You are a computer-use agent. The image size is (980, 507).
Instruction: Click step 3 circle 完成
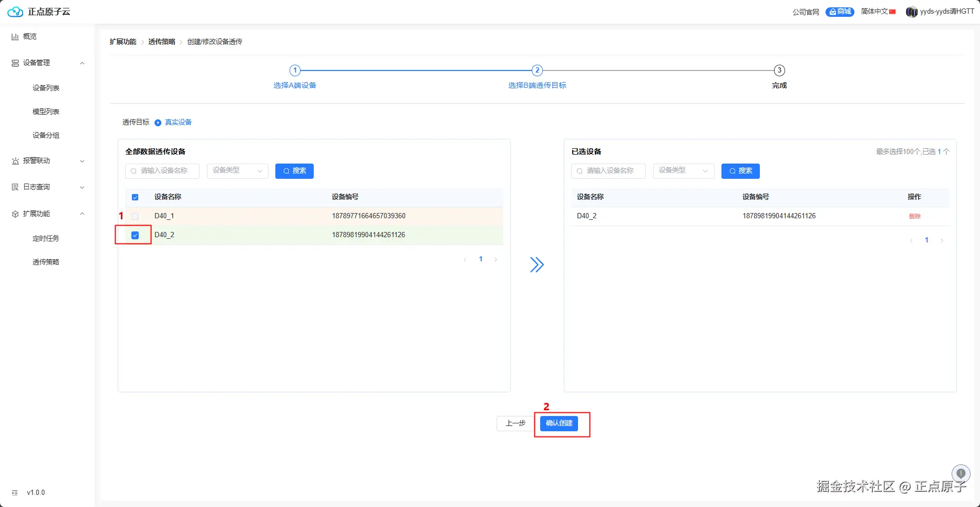(779, 70)
